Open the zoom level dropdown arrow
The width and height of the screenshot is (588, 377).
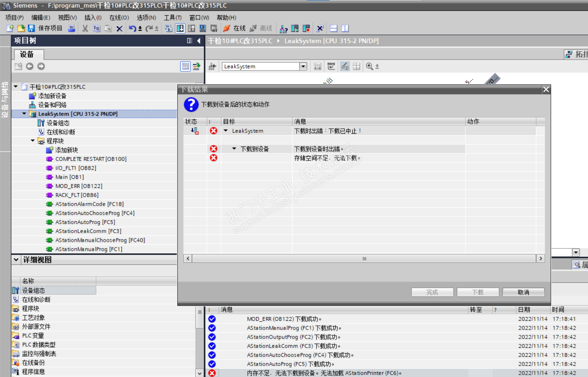[377, 67]
